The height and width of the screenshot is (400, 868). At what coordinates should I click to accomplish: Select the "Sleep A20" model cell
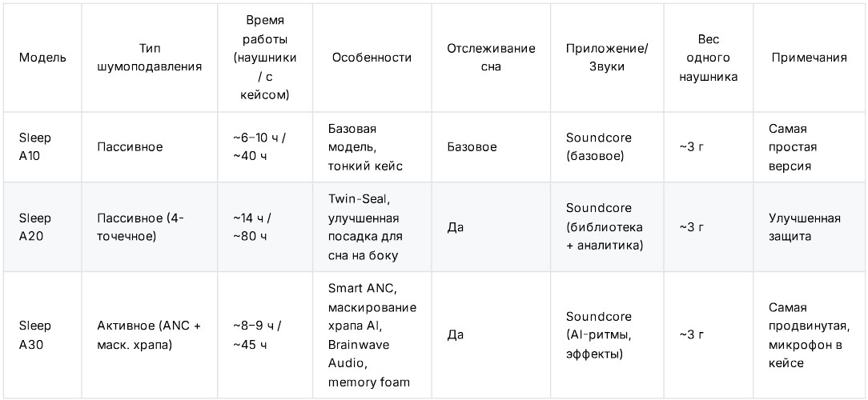35,227
